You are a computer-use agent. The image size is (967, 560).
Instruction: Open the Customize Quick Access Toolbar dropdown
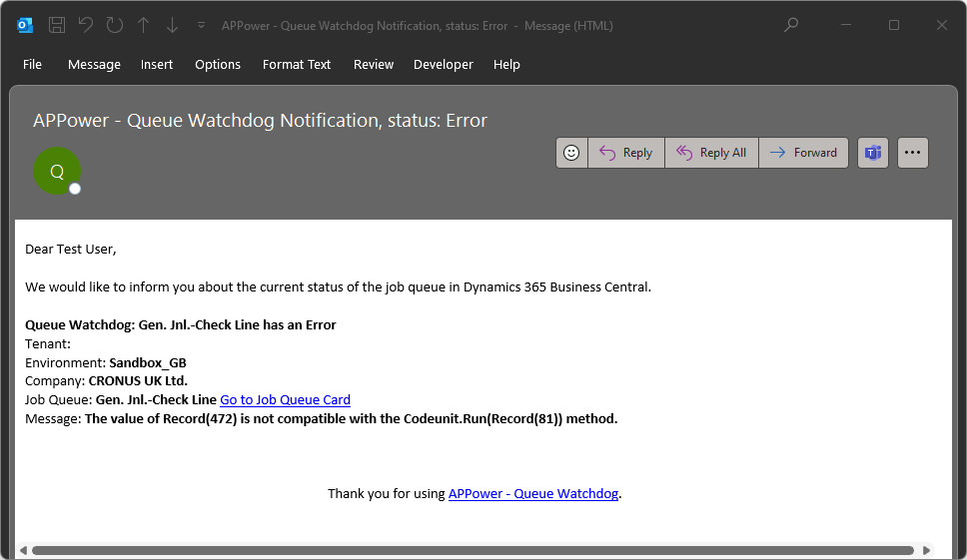click(x=201, y=25)
